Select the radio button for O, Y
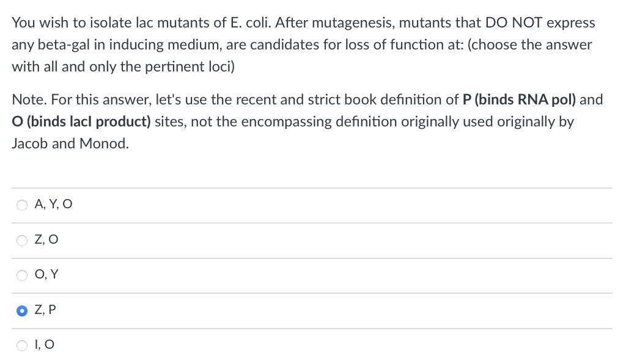 pyautogui.click(x=22, y=275)
